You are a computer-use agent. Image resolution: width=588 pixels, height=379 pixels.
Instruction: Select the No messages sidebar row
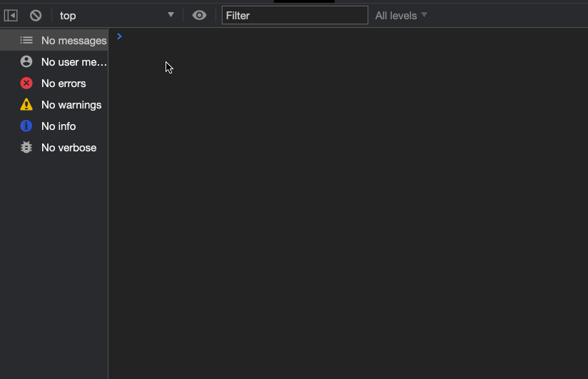54,40
